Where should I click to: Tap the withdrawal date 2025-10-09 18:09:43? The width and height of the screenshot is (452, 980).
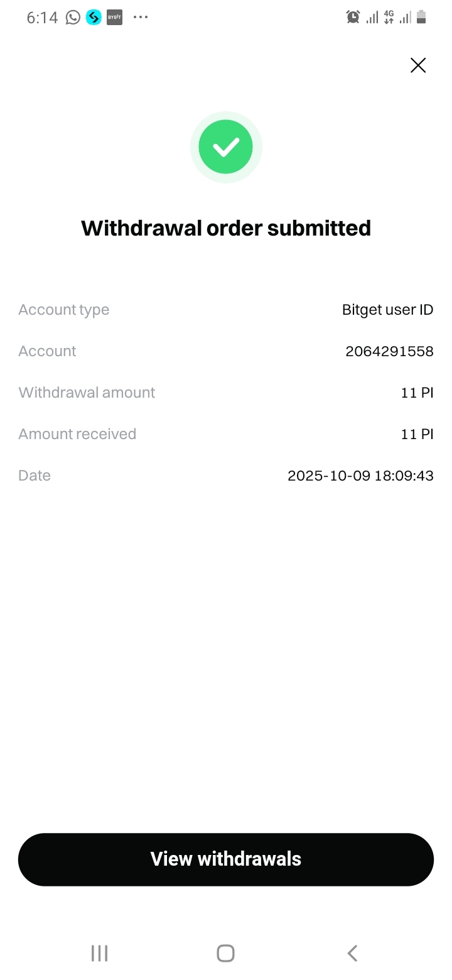(360, 476)
